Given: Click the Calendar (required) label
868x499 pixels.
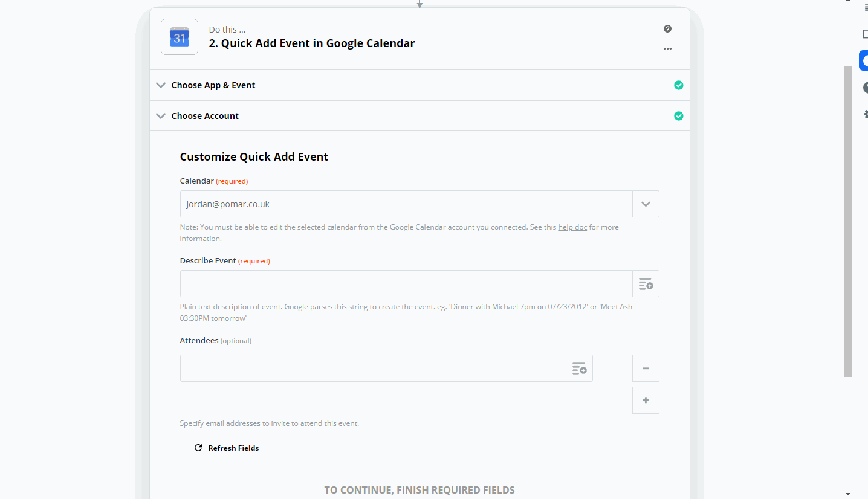Looking at the screenshot, I should (214, 181).
